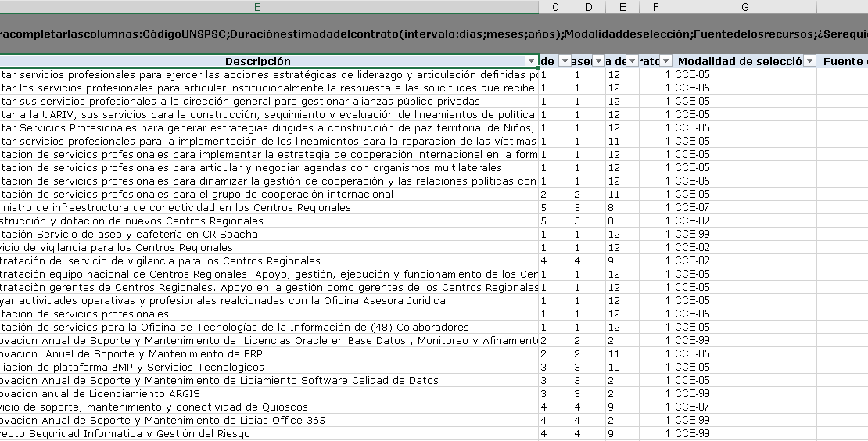The height and width of the screenshot is (441, 868).
Task: Open the filter dropdown in column E header
Action: tap(632, 61)
